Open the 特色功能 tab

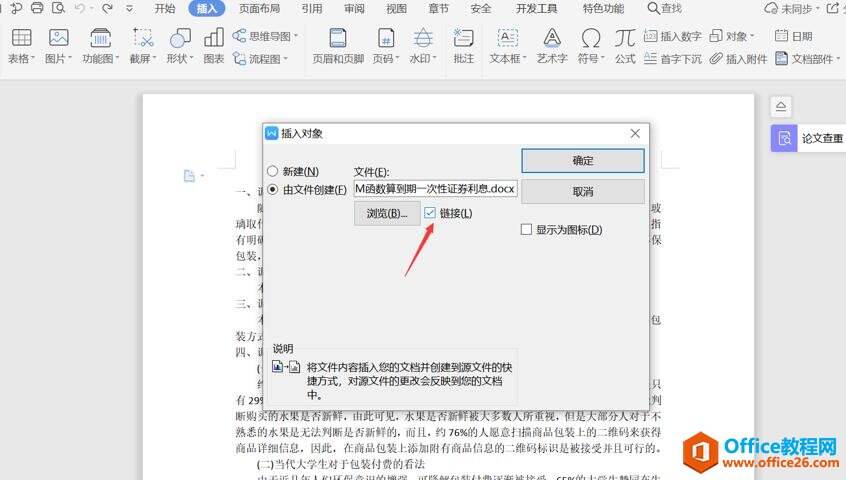click(603, 9)
